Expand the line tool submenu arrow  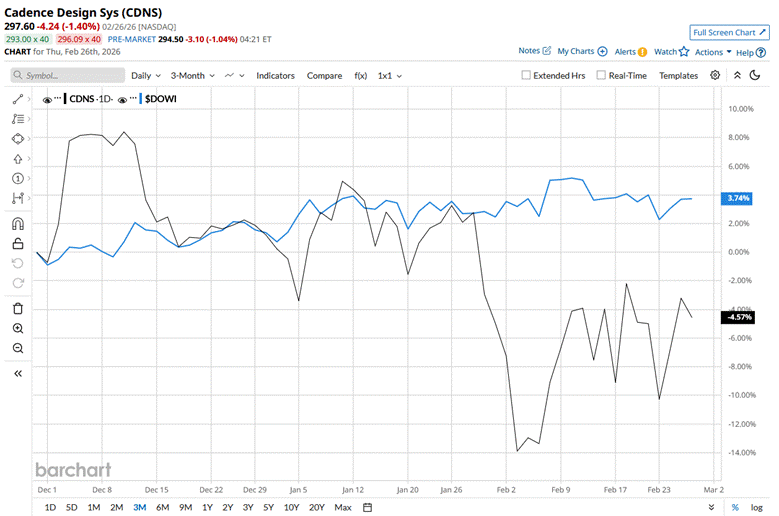click(29, 99)
